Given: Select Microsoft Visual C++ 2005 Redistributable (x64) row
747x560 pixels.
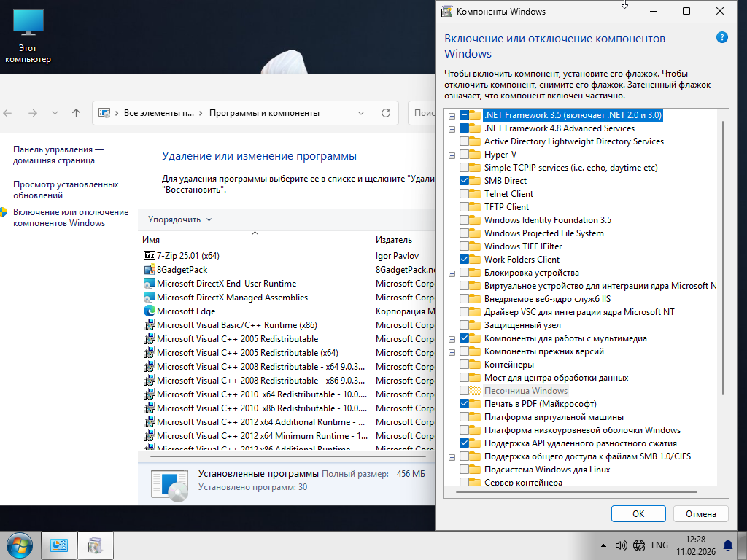Looking at the screenshot, I should pyautogui.click(x=247, y=353).
